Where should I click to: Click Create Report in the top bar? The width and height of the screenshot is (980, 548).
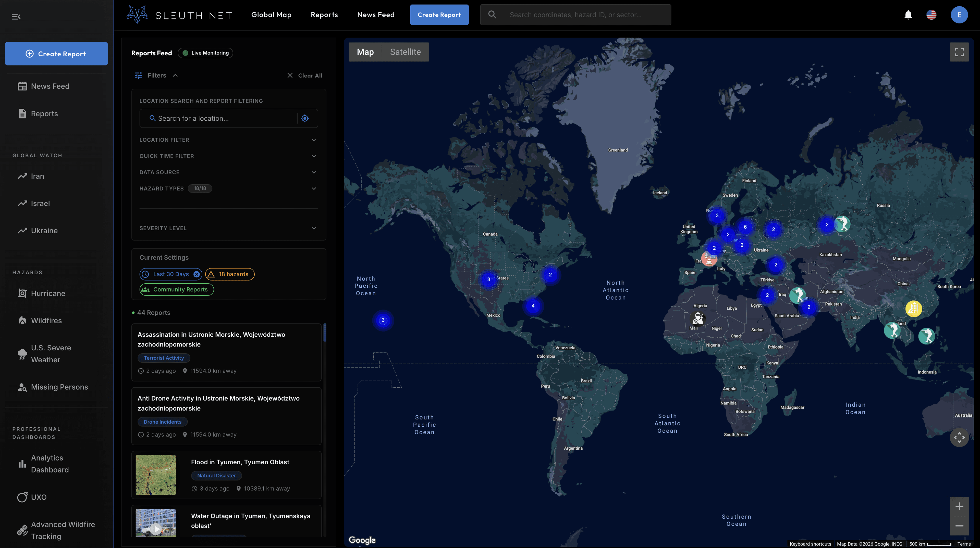(439, 15)
